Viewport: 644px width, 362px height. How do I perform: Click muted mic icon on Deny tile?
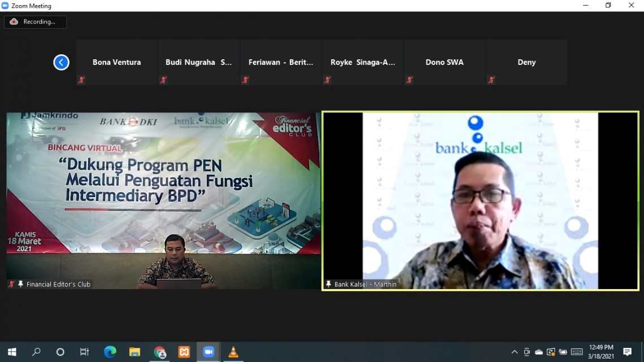491,80
